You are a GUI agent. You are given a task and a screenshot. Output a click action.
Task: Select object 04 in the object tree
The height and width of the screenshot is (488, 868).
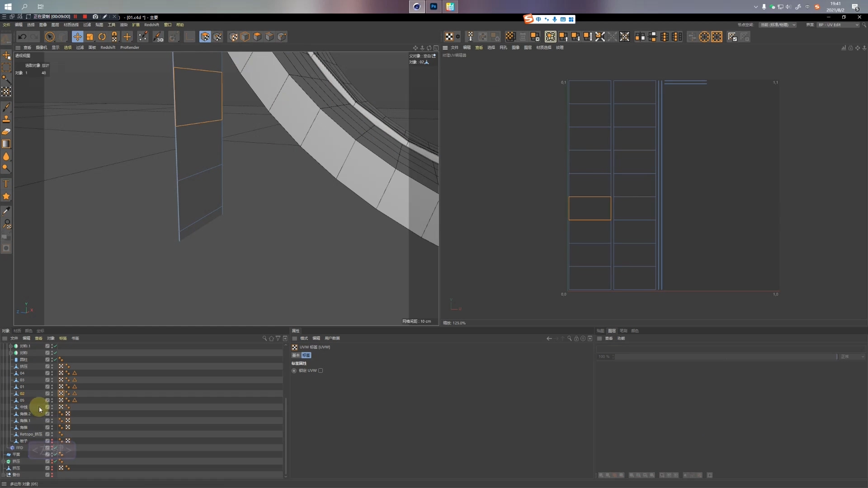[22, 373]
